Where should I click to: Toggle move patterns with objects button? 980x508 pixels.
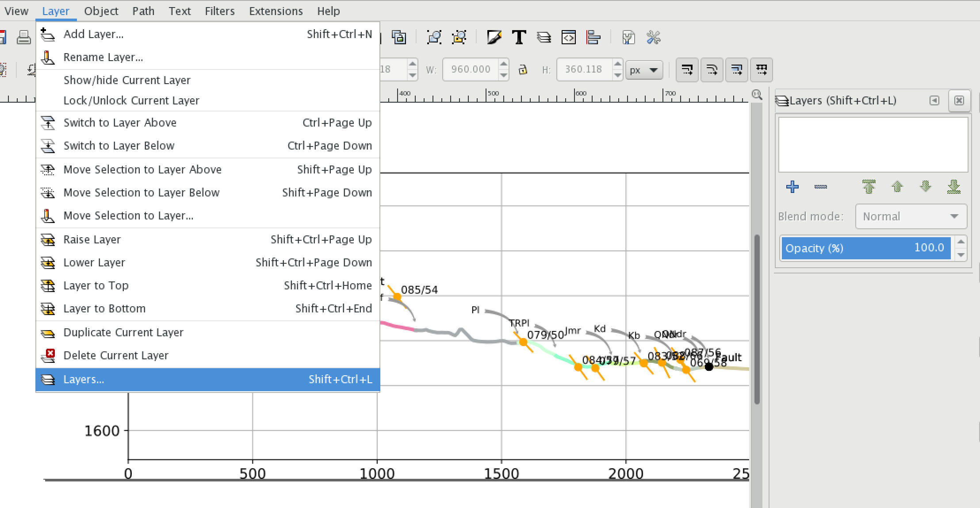click(761, 69)
